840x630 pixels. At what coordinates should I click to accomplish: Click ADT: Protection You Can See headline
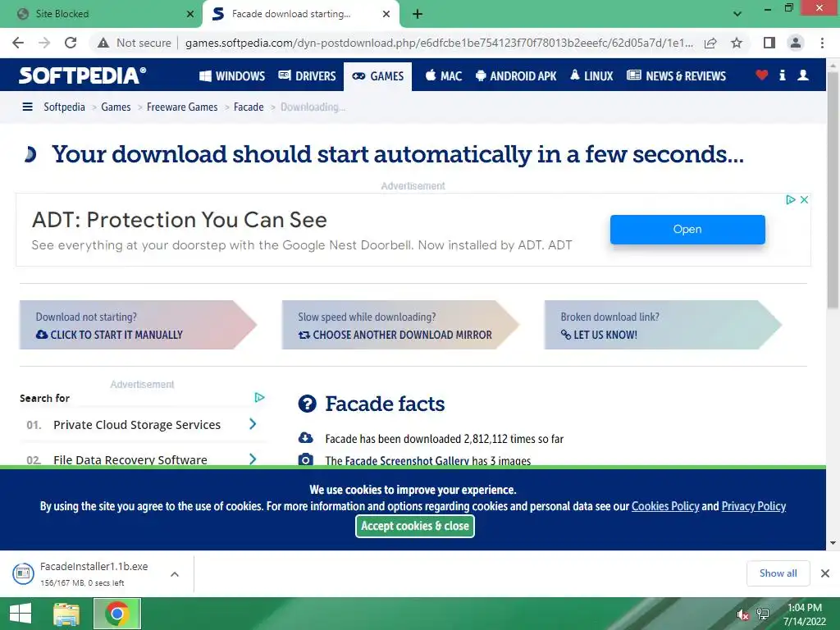(180, 220)
